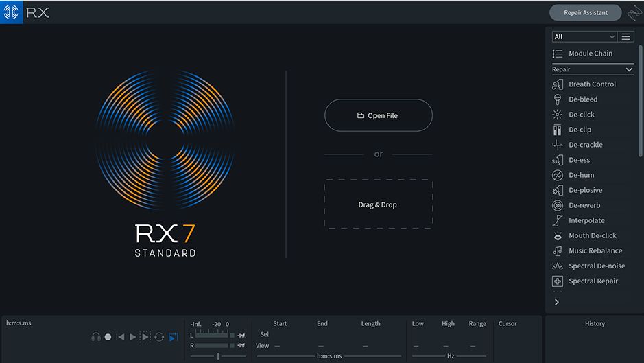Screen dimensions: 644x363
Task: Click the Sel row label
Action: (265, 335)
